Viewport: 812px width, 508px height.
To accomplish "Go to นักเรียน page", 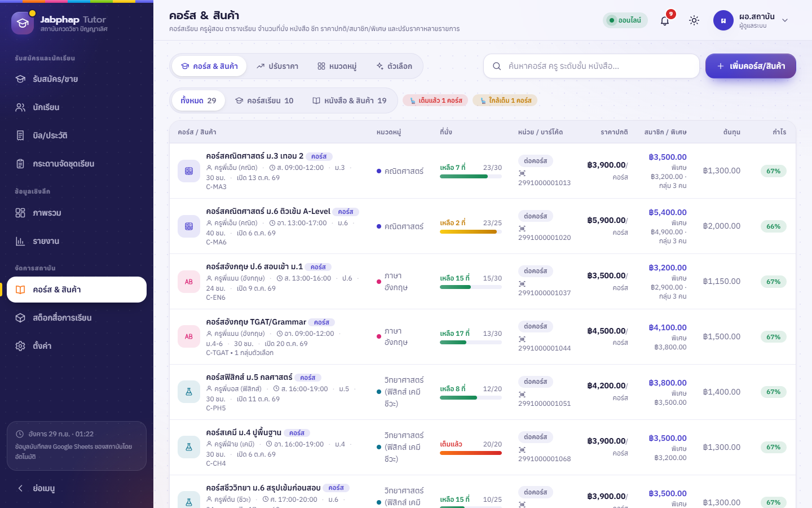I will 77,107.
